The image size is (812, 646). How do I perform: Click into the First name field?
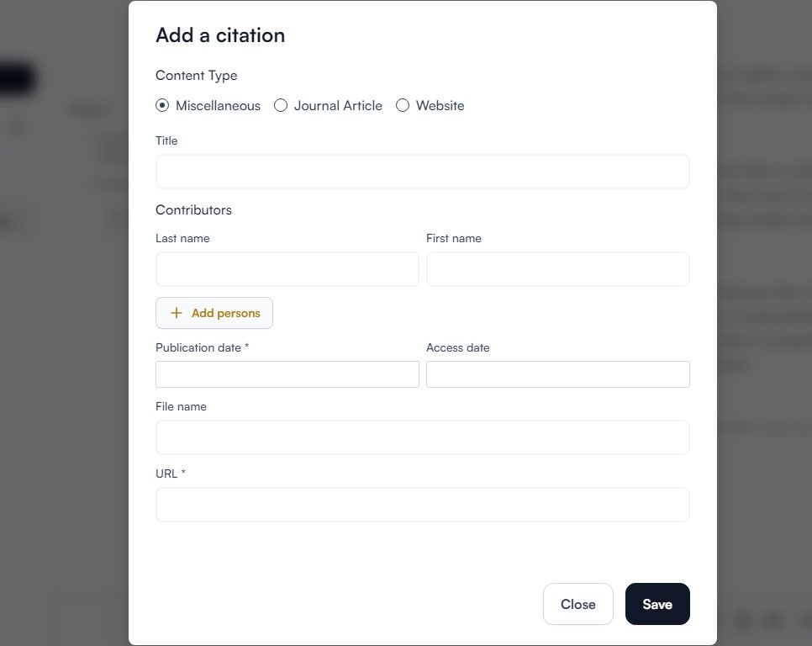click(558, 269)
